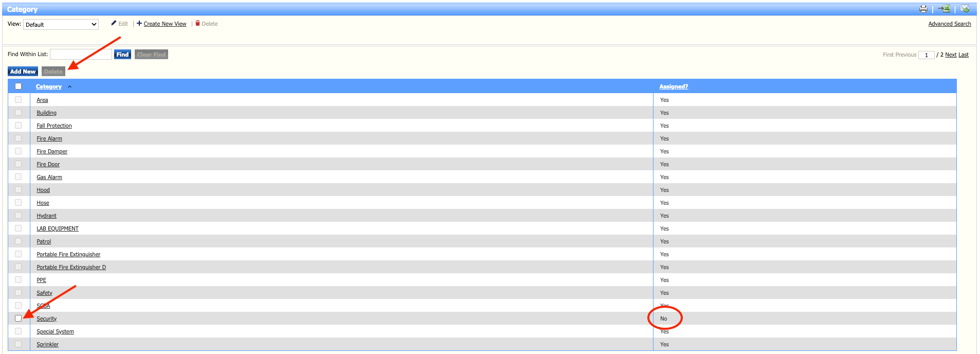Click the sort arrow beside Category header

(69, 87)
